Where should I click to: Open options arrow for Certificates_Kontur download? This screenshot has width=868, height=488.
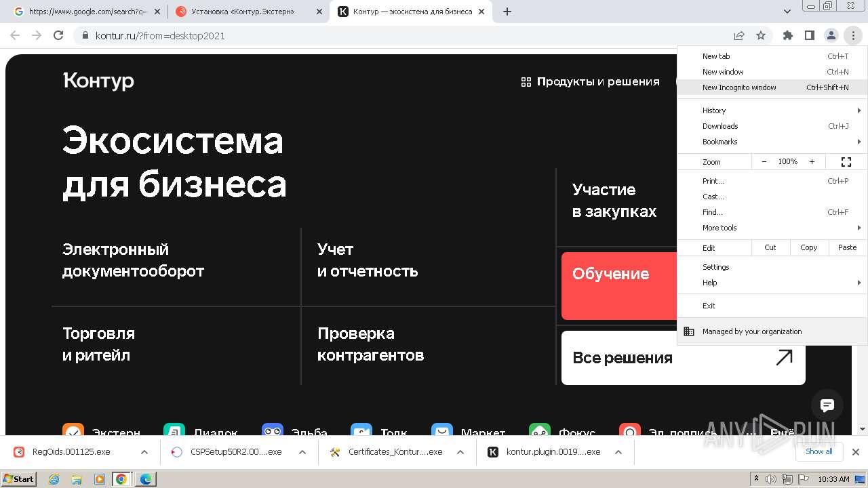pyautogui.click(x=460, y=452)
